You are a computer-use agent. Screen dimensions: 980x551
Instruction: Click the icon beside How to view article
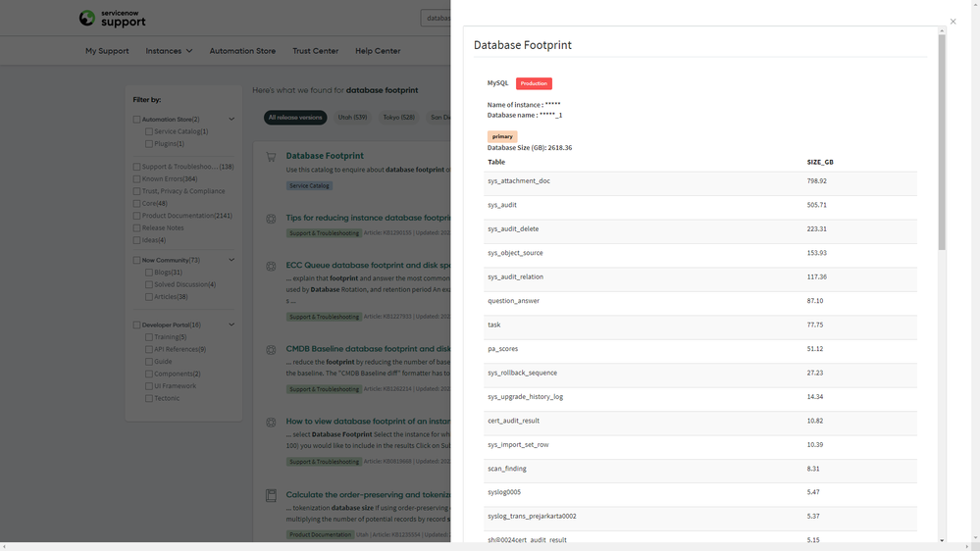271,423
